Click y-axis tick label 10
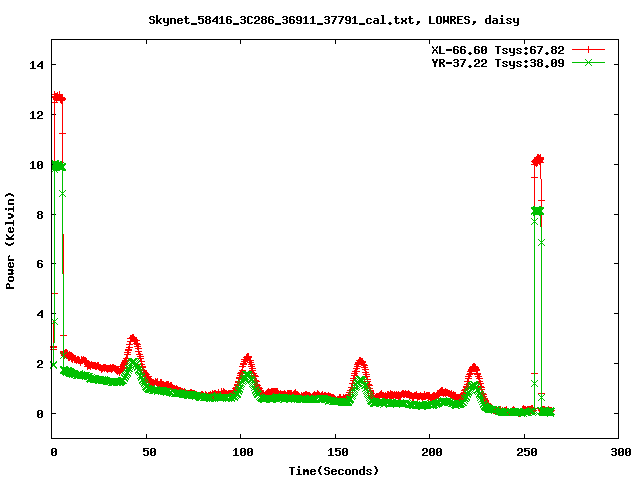Screen dimensions: 640x480 tap(37, 165)
